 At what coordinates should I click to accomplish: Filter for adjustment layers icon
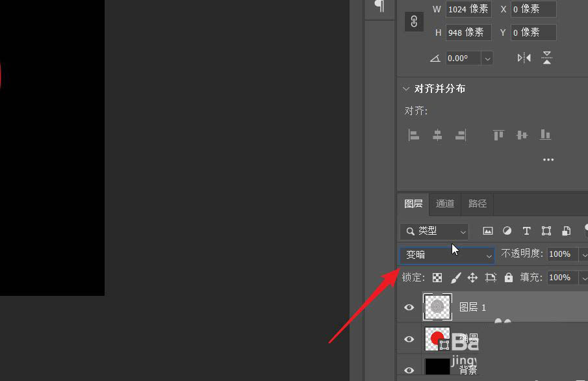[x=507, y=231]
